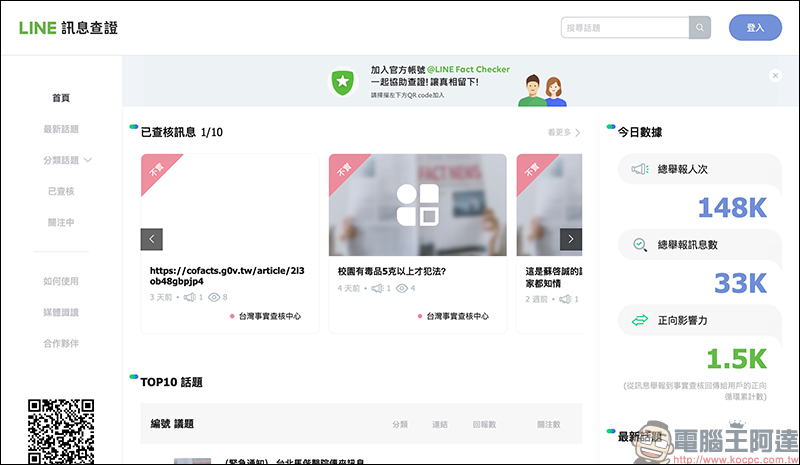Click the 正向影響力 arrows icon
This screenshot has width=800, height=465.
click(x=639, y=320)
